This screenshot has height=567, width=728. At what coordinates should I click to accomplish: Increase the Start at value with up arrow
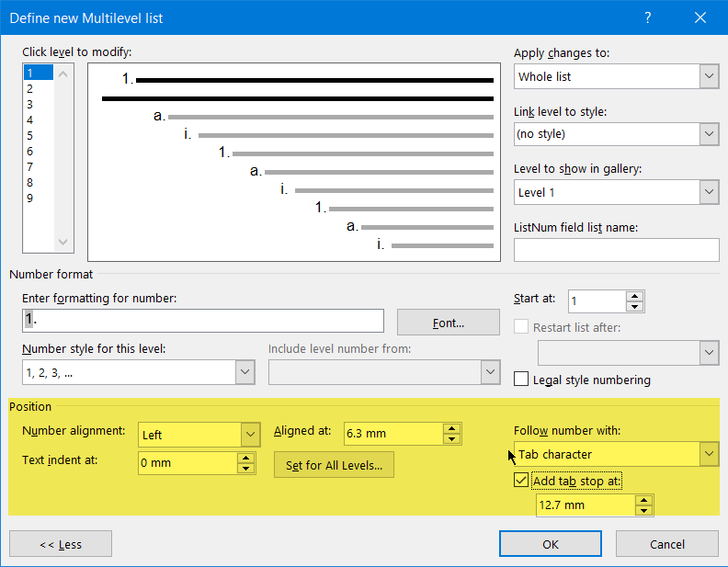[634, 296]
